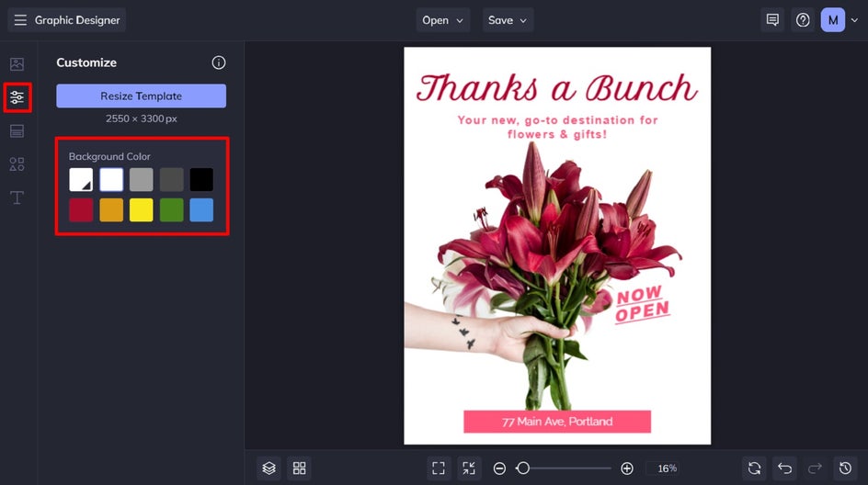Click the collapse-to-actual-size icon
Image resolution: width=868 pixels, height=485 pixels.
click(469, 468)
